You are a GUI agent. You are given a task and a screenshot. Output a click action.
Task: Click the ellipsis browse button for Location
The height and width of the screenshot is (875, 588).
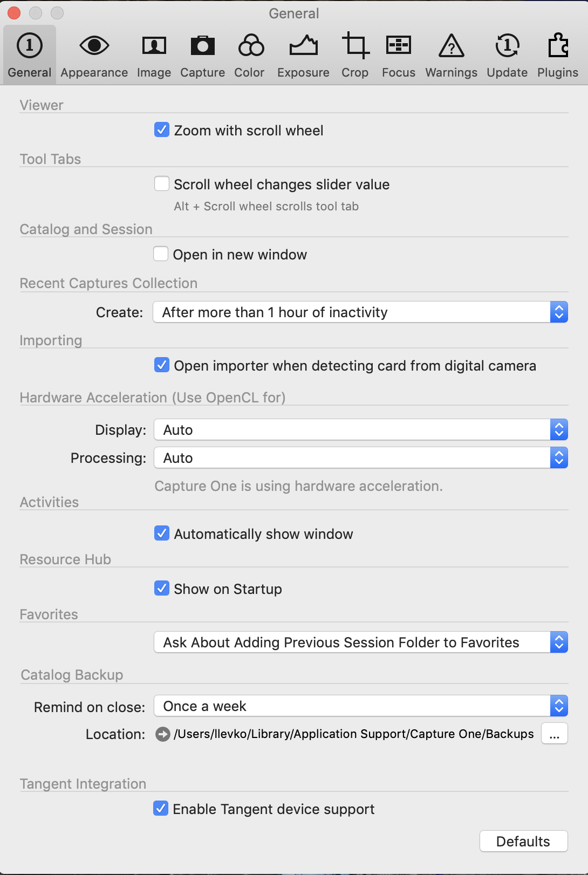pos(555,734)
